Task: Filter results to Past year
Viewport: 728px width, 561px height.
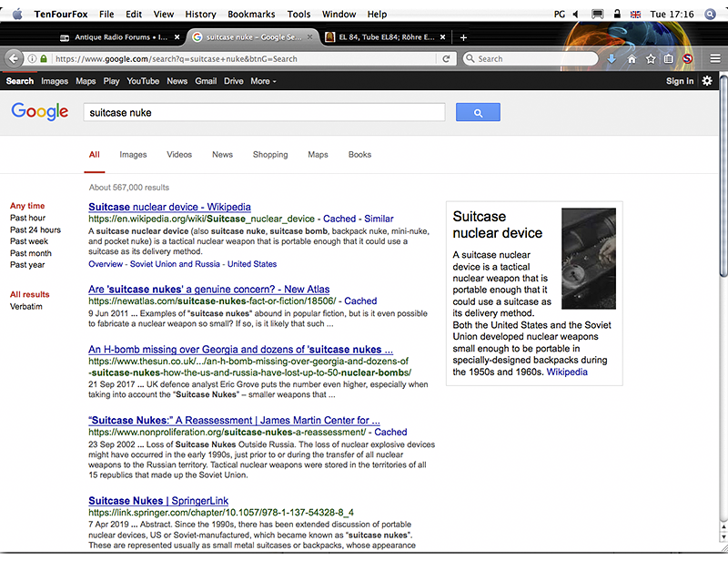Action: click(27, 264)
